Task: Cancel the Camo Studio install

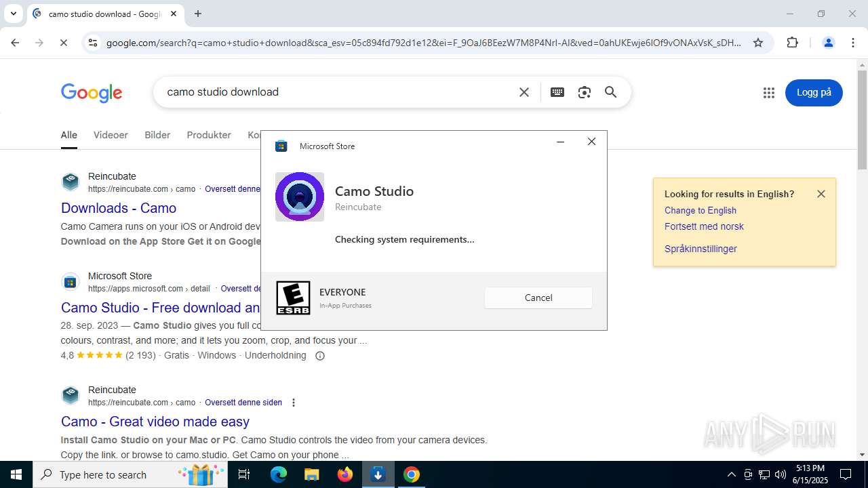Action: [x=538, y=298]
